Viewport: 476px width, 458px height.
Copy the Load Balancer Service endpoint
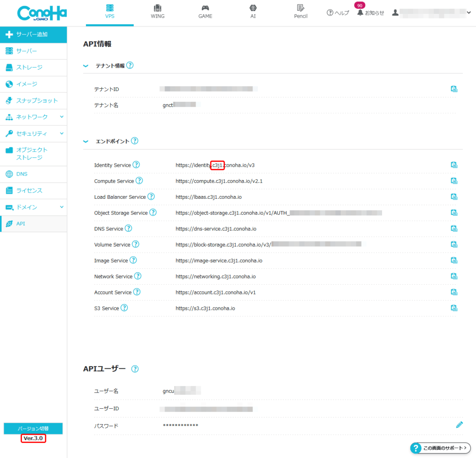click(x=454, y=196)
